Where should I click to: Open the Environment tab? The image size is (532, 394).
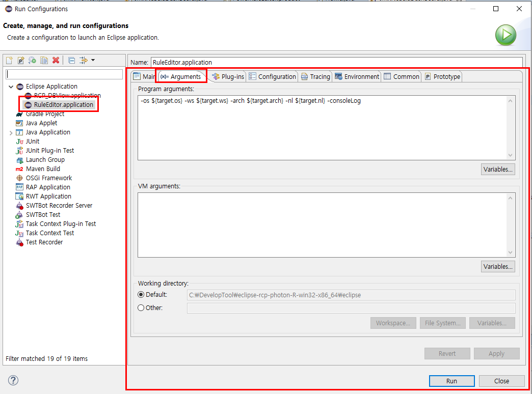point(357,77)
